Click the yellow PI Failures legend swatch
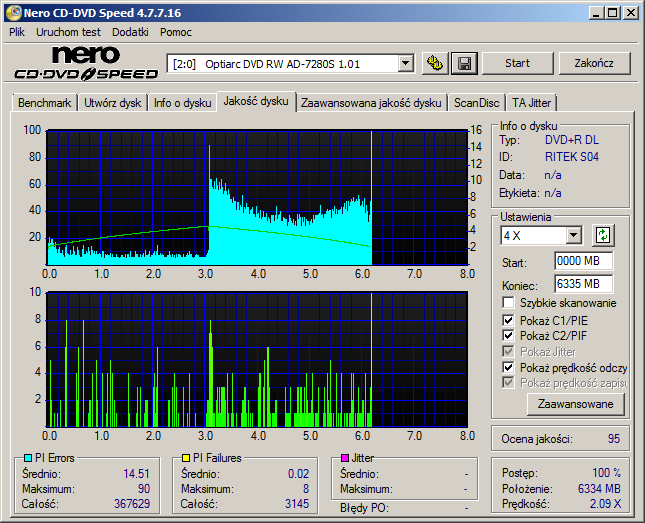 point(186,458)
